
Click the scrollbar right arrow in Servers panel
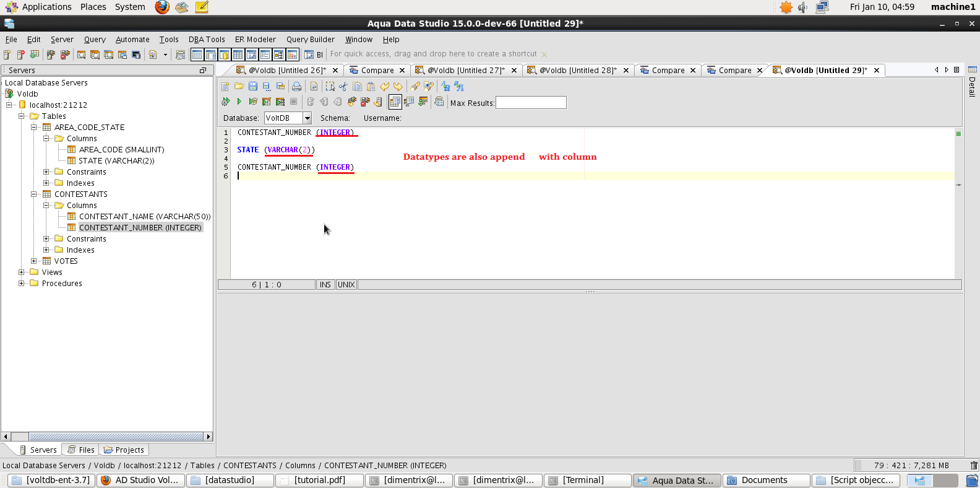208,437
